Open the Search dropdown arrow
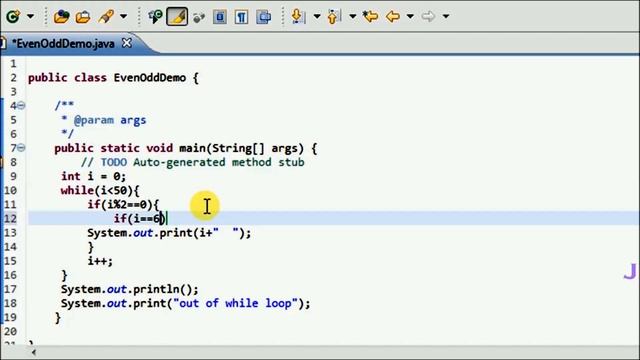 tap(123, 17)
